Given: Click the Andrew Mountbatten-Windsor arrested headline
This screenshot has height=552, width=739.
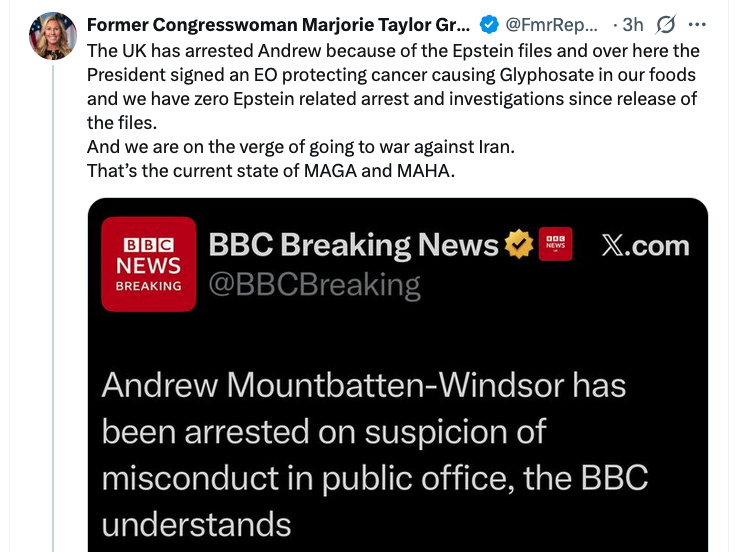Looking at the screenshot, I should point(374,454).
